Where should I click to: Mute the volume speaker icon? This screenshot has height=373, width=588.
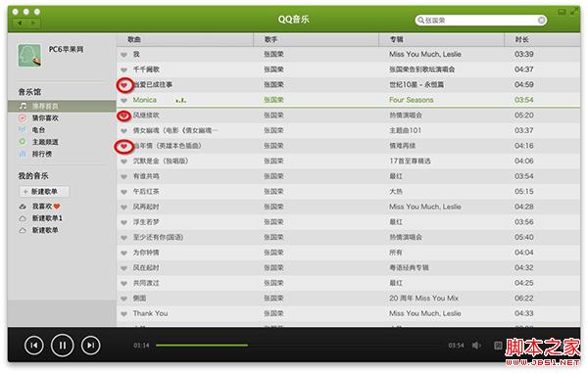point(476,346)
